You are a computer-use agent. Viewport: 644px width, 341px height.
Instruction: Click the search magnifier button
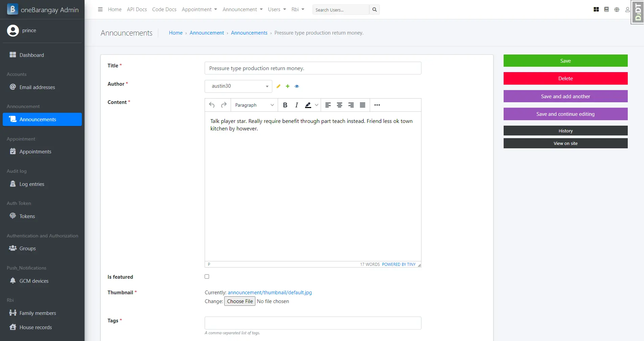[374, 9]
